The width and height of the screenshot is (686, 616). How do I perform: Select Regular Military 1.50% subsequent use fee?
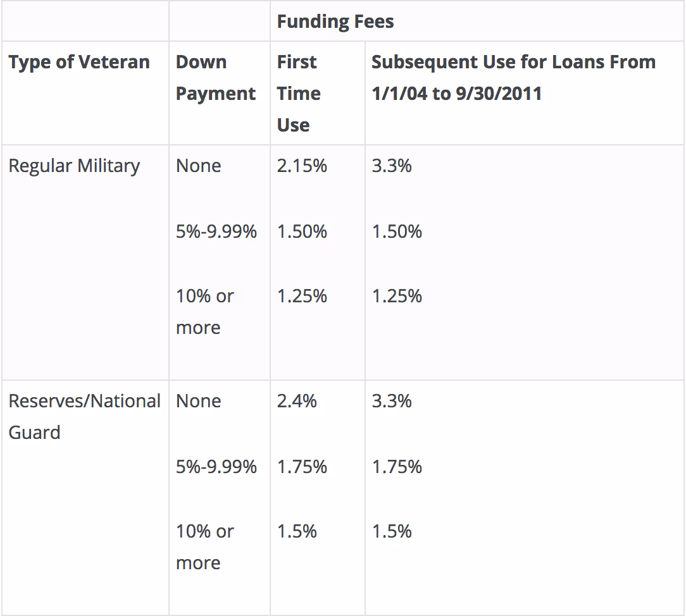click(x=397, y=231)
